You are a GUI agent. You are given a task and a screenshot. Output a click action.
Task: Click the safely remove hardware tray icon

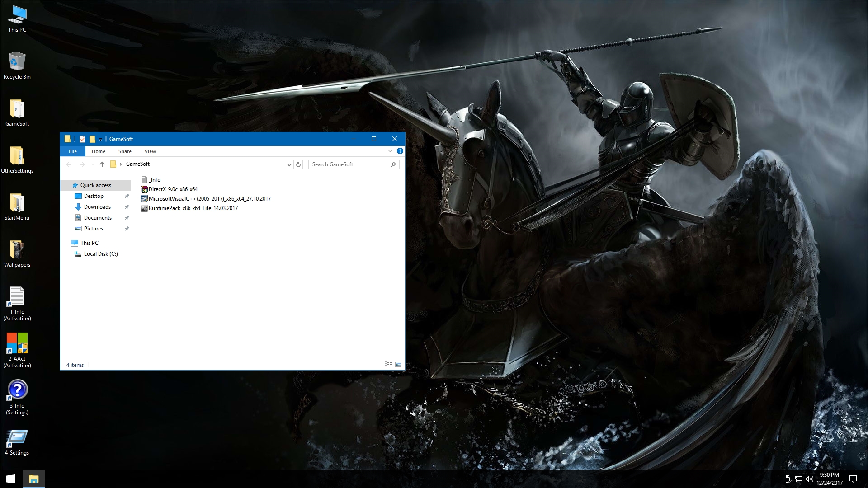788,479
